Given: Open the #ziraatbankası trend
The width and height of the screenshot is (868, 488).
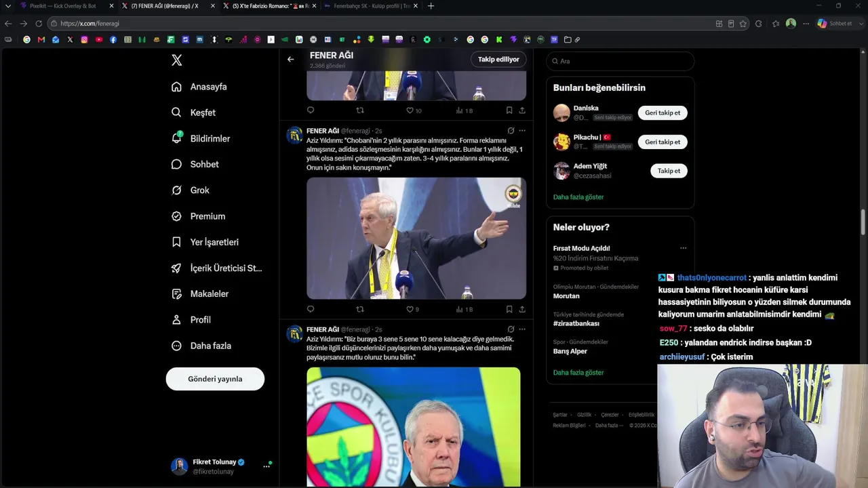Looking at the screenshot, I should coord(576,324).
